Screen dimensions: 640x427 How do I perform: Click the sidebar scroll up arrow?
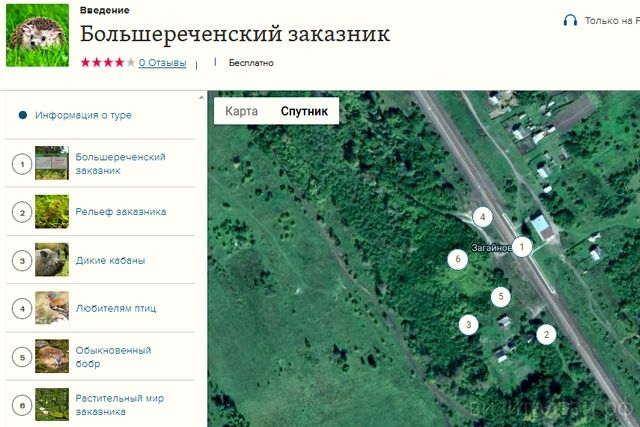click(x=201, y=97)
